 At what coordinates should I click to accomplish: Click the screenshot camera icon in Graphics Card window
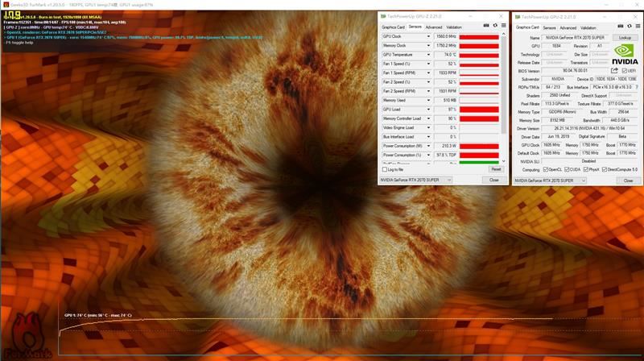click(x=621, y=27)
